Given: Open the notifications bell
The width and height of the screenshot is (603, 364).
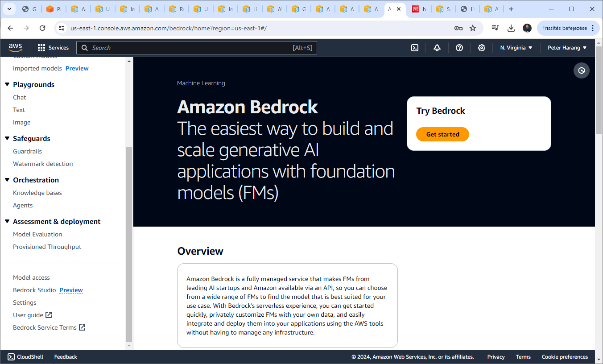Looking at the screenshot, I should [437, 48].
